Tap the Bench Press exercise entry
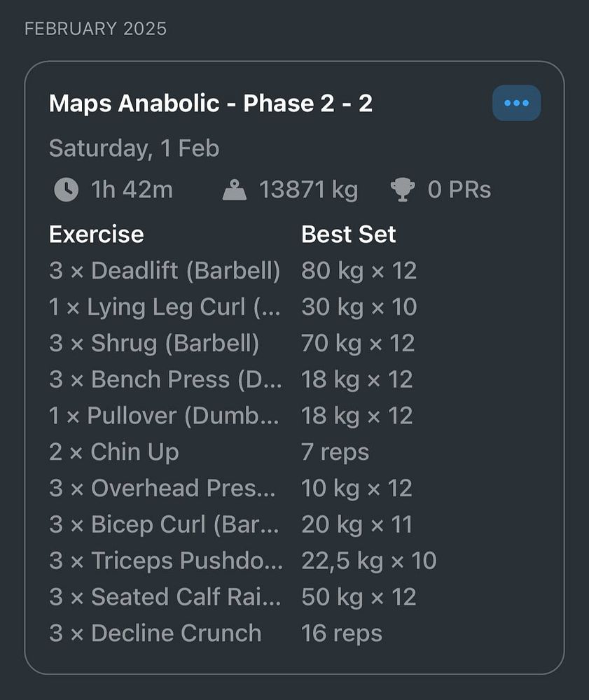Screen dimensions: 589x700 pyautogui.click(x=165, y=379)
